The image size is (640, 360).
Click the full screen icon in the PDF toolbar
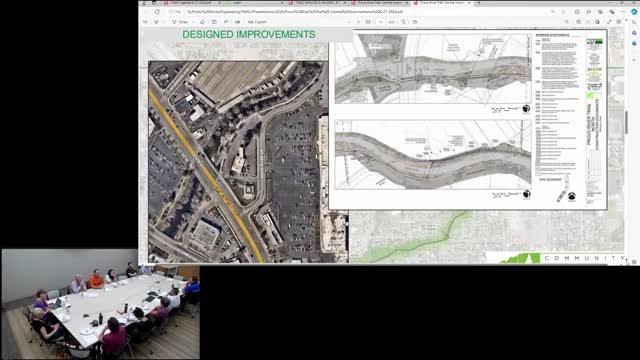pos(609,22)
